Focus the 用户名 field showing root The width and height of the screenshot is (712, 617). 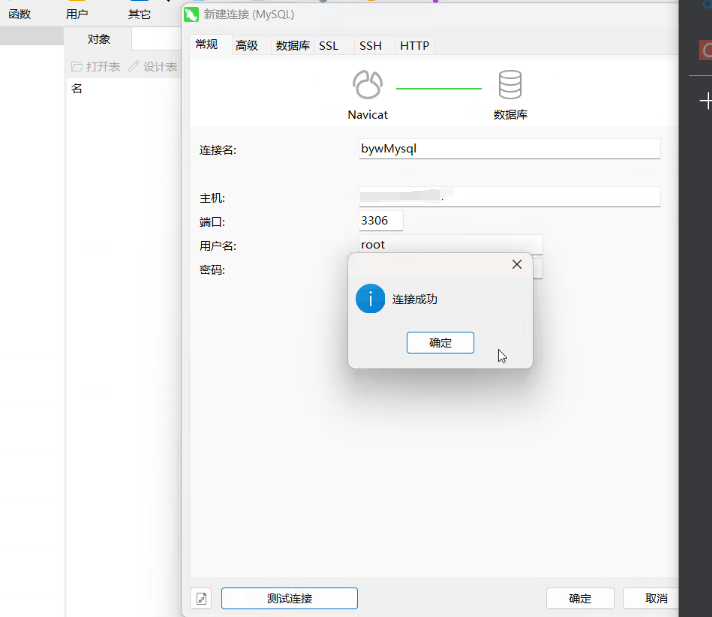[450, 244]
